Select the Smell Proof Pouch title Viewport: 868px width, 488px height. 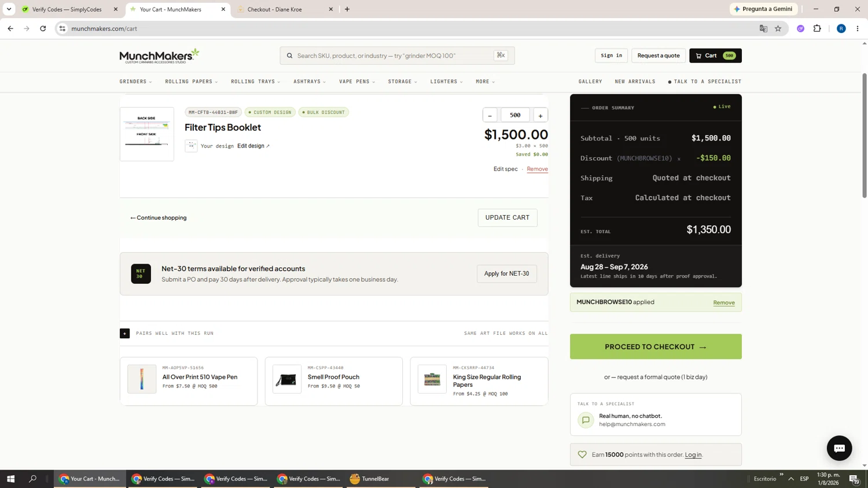333,377
